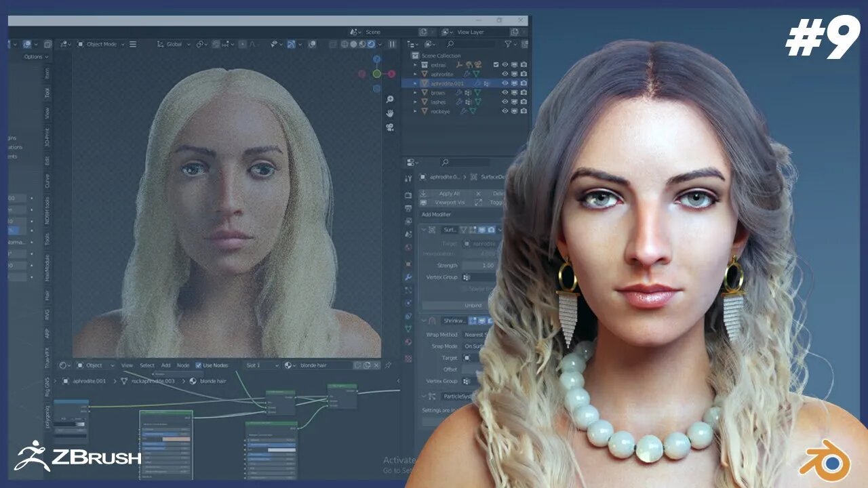The image size is (868, 488).
Task: Click the ZBrush logo
Action: (78, 456)
